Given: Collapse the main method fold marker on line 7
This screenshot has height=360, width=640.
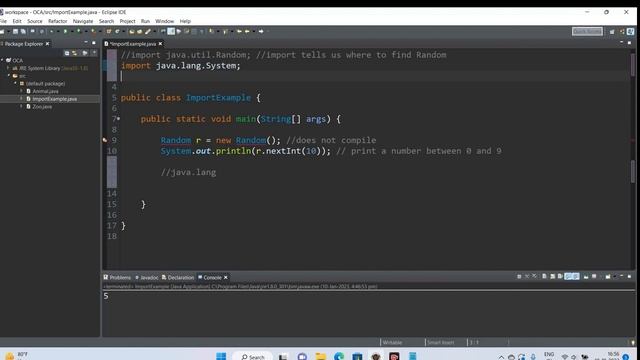Looking at the screenshot, I should [x=118, y=119].
